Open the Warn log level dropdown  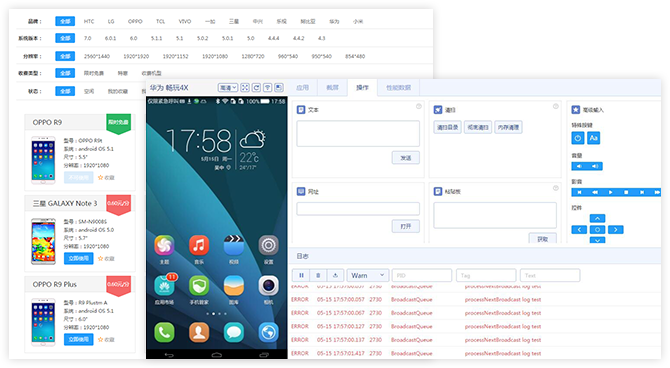point(368,275)
